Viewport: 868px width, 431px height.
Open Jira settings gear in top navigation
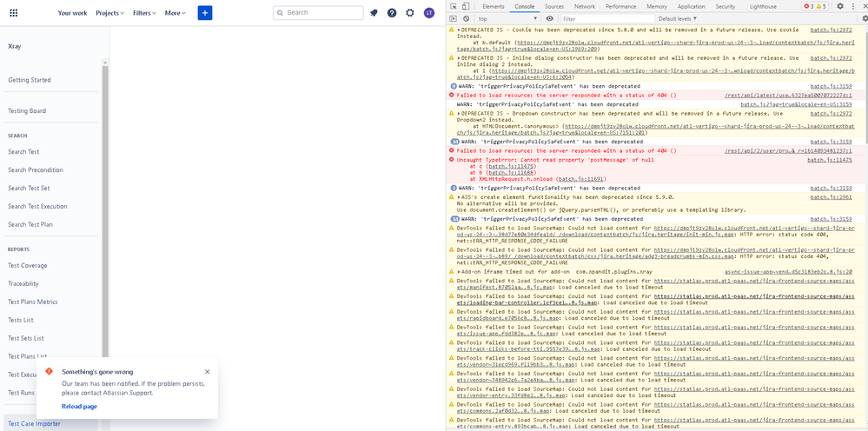tap(409, 13)
